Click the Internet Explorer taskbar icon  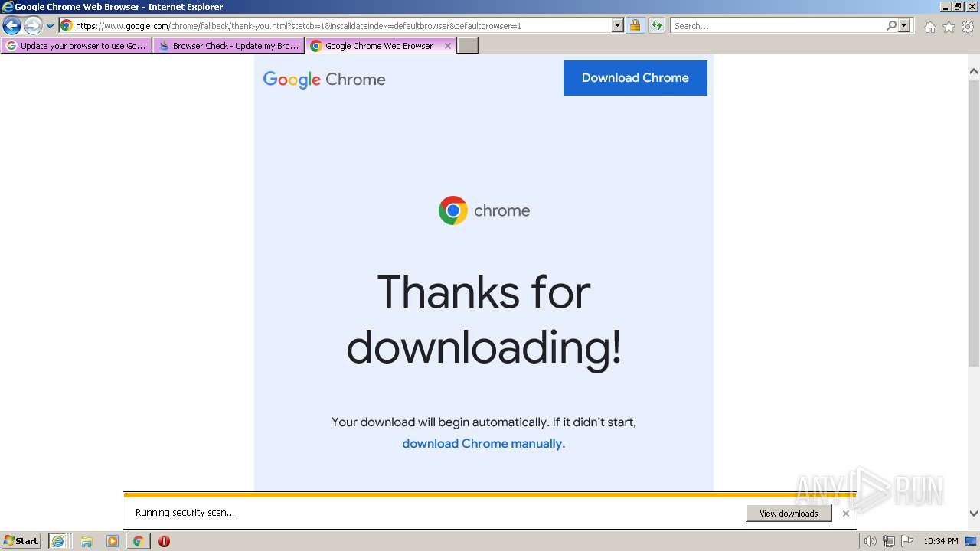tap(59, 541)
